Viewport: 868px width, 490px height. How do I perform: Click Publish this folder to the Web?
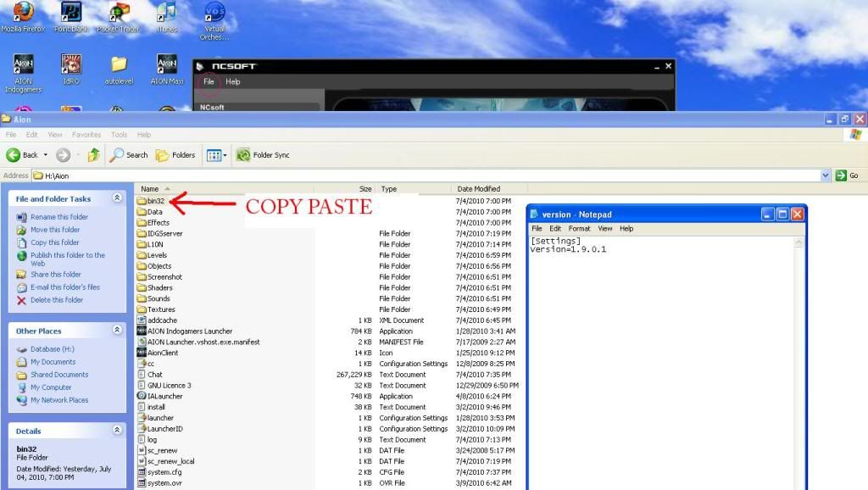[68, 259]
